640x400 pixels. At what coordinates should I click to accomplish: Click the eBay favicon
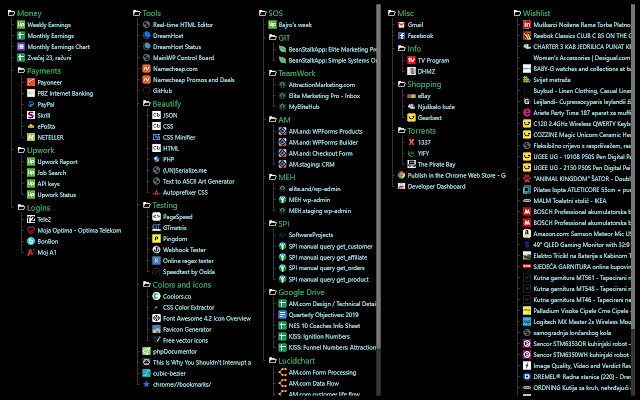(411, 96)
